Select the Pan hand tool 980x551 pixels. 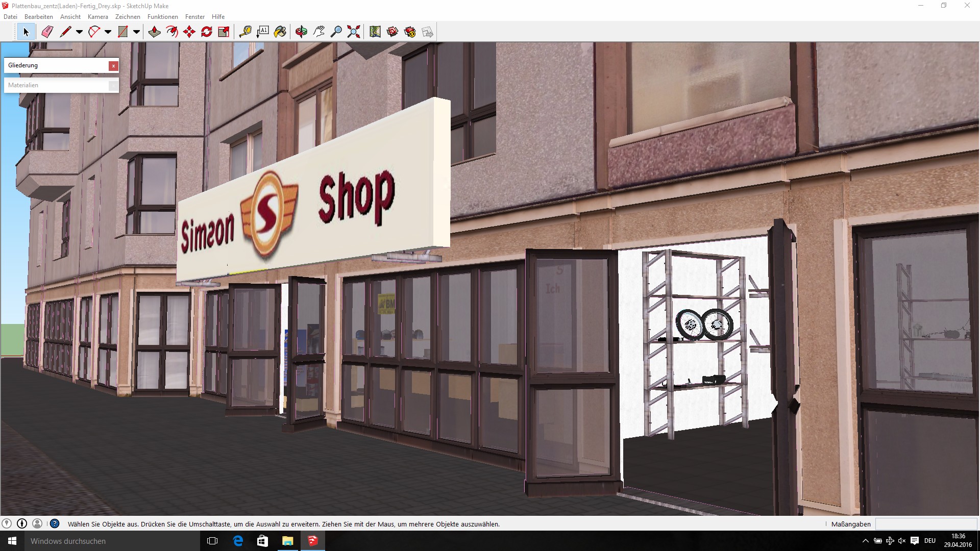click(319, 32)
